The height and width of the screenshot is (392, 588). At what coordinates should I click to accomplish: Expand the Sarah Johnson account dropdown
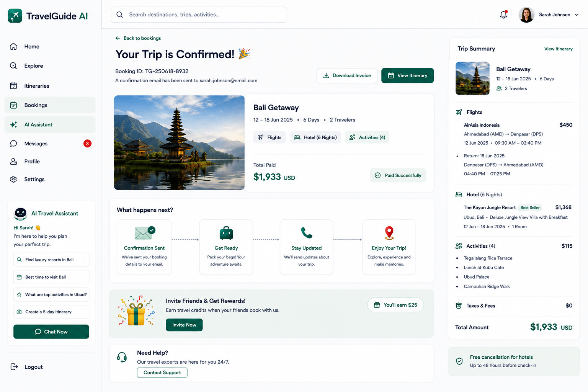coord(577,15)
